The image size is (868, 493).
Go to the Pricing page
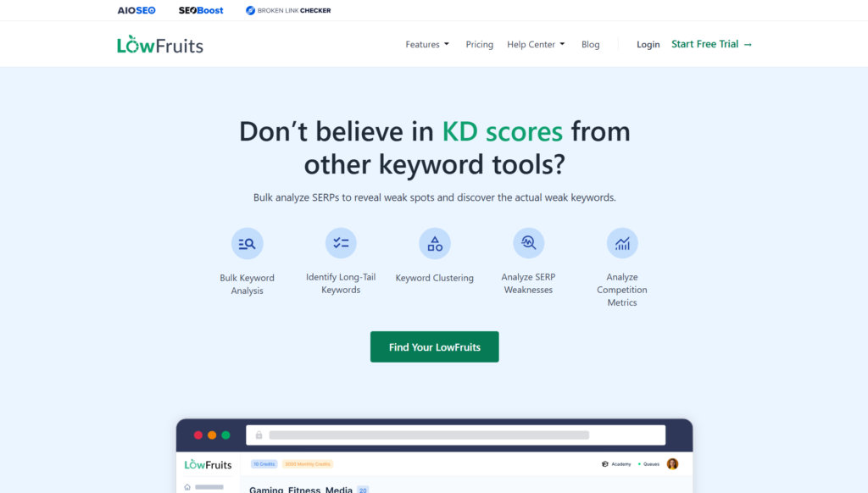(x=480, y=44)
